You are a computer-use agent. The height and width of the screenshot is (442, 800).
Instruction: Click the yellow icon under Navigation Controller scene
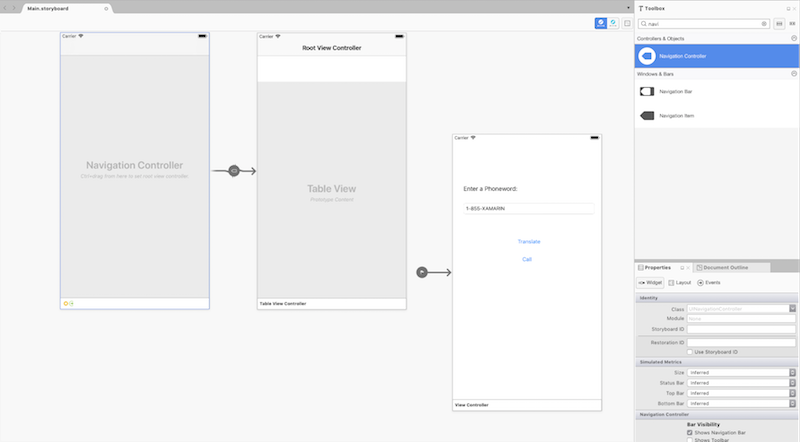[x=65, y=304]
